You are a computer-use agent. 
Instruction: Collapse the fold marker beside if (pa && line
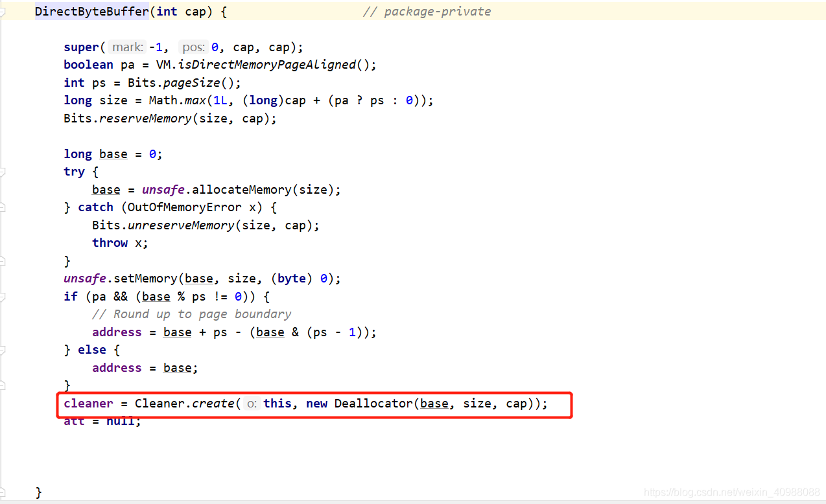2,297
